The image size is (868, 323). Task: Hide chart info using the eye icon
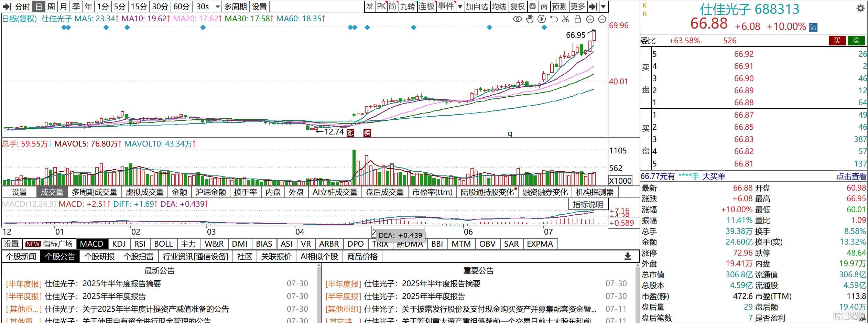(x=517, y=20)
